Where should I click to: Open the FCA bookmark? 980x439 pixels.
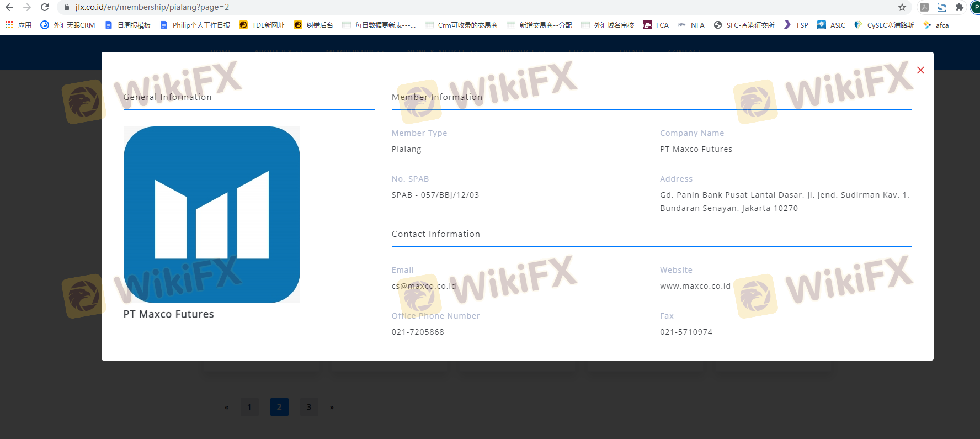pos(656,25)
